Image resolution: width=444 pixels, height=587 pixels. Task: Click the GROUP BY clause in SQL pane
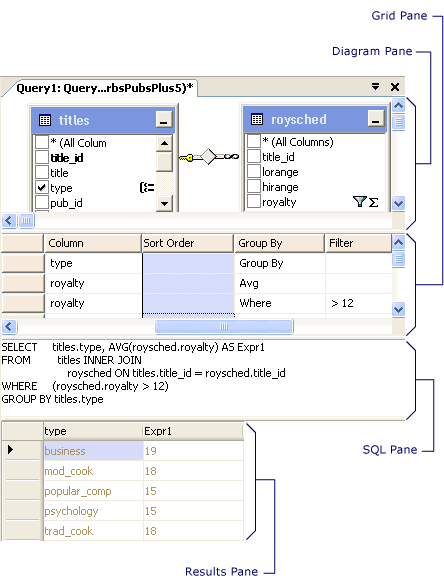(52, 399)
